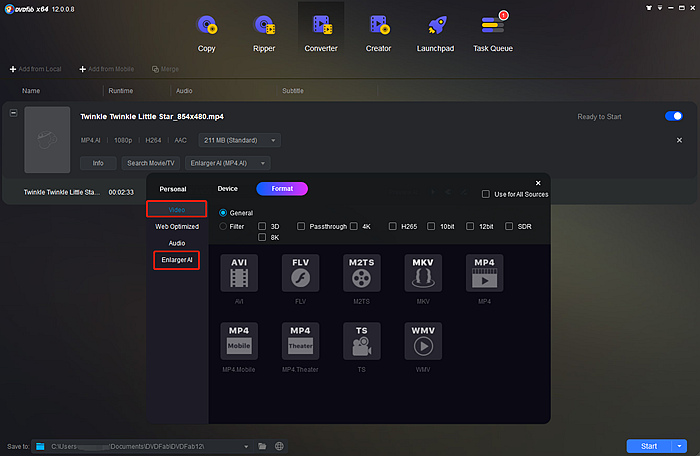Select the M2TS format icon
This screenshot has height=456, width=700.
pos(362,273)
